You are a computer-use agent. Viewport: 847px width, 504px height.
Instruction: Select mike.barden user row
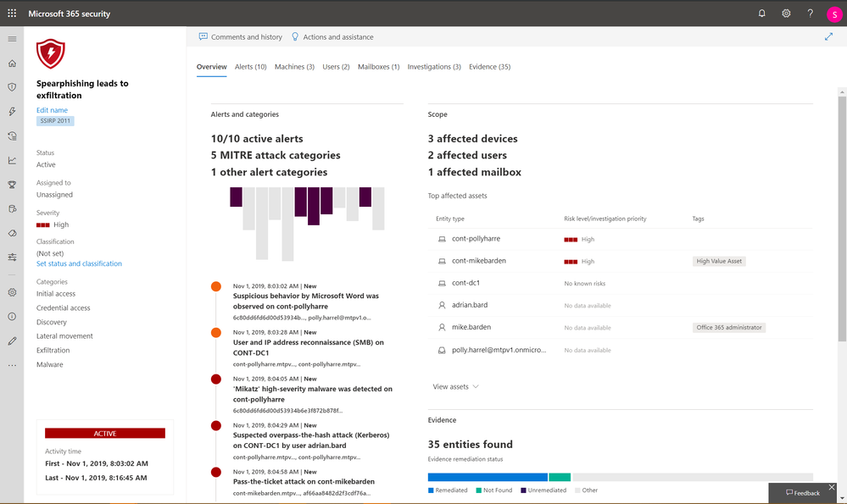pyautogui.click(x=620, y=328)
